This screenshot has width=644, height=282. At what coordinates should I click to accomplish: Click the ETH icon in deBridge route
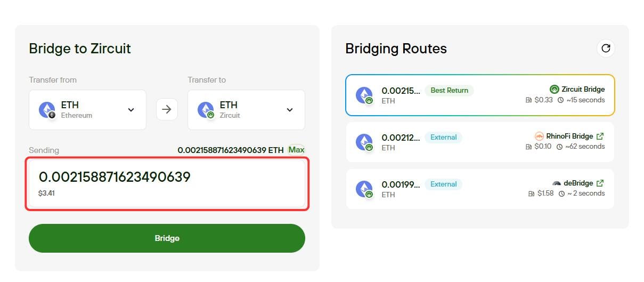point(364,189)
